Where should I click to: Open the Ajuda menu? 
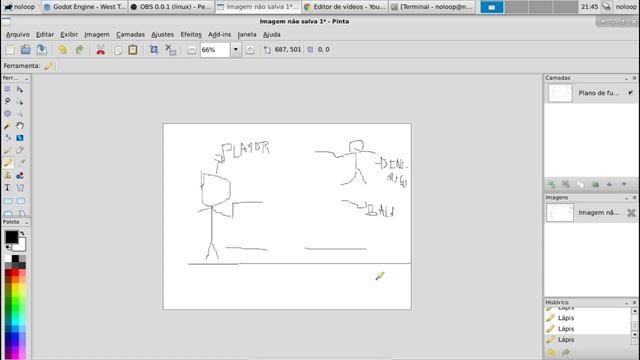[271, 35]
